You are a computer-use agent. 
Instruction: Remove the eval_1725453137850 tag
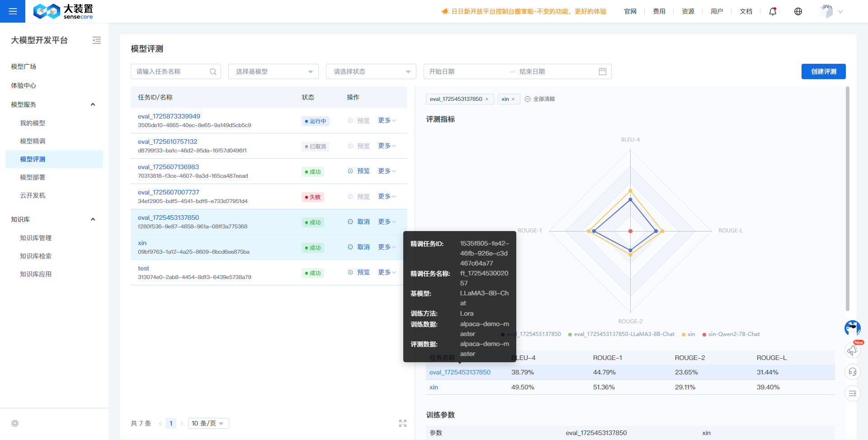click(x=487, y=99)
